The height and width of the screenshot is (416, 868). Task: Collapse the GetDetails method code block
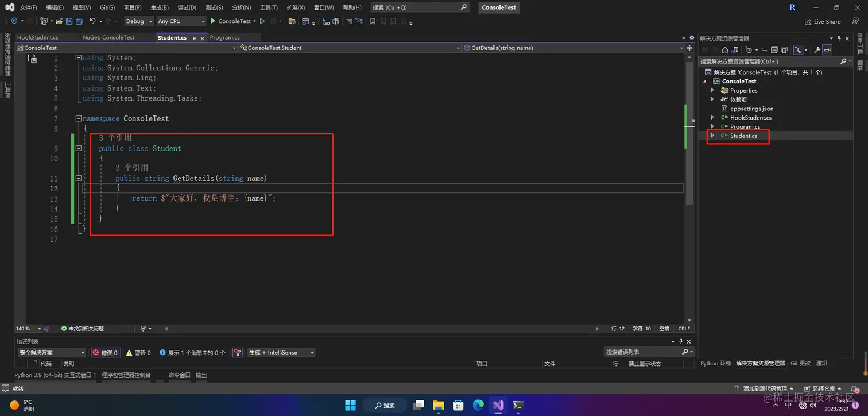pyautogui.click(x=79, y=178)
